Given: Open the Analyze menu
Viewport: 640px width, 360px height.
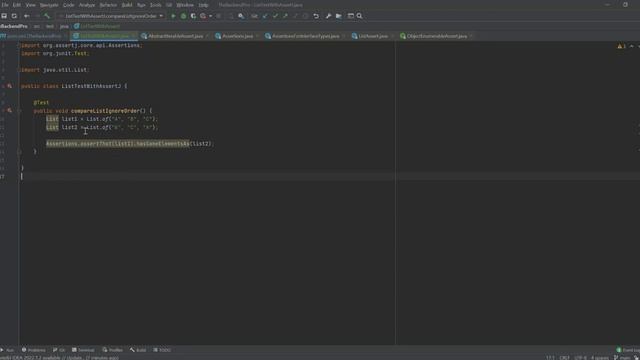Looking at the screenshot, I should tap(87, 5).
